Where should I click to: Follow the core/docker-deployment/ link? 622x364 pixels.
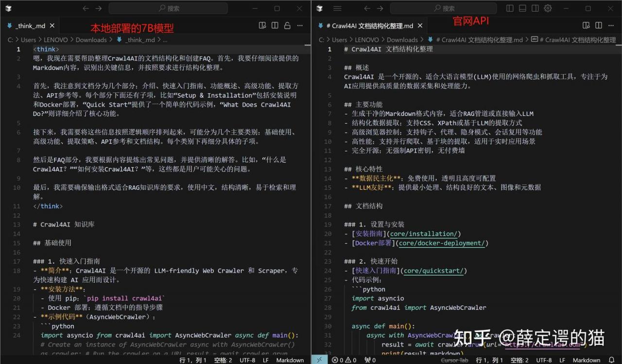pos(441,243)
